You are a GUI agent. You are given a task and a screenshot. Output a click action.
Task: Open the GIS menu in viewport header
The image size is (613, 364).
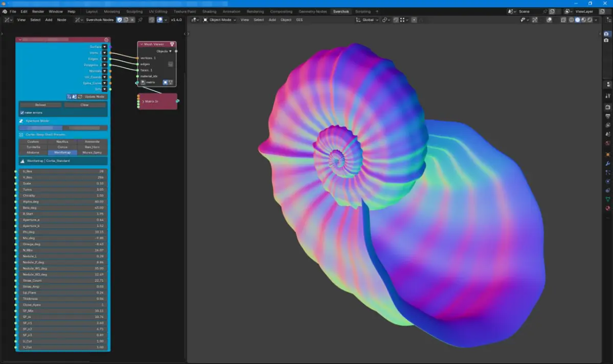(x=299, y=20)
